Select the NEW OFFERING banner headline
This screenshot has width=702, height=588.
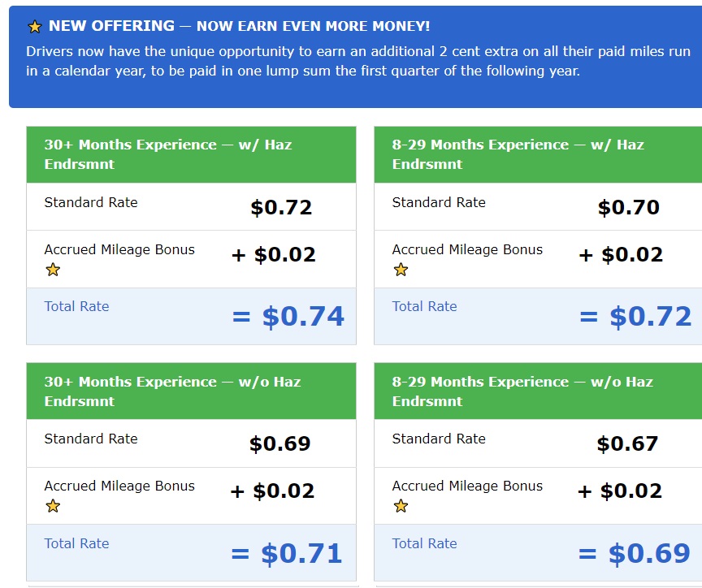click(x=239, y=26)
